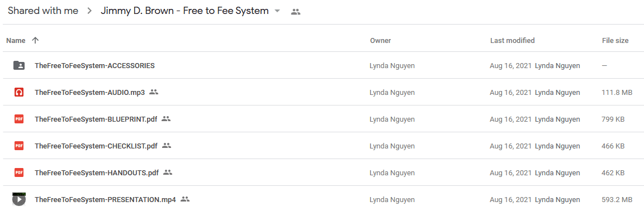
Task: Expand the folder title dropdown arrow
Action: (277, 11)
